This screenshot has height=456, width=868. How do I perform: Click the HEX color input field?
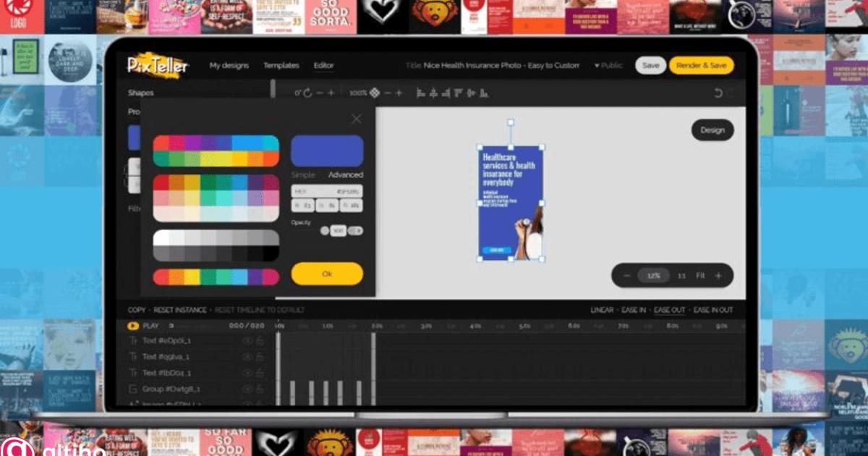(x=327, y=192)
